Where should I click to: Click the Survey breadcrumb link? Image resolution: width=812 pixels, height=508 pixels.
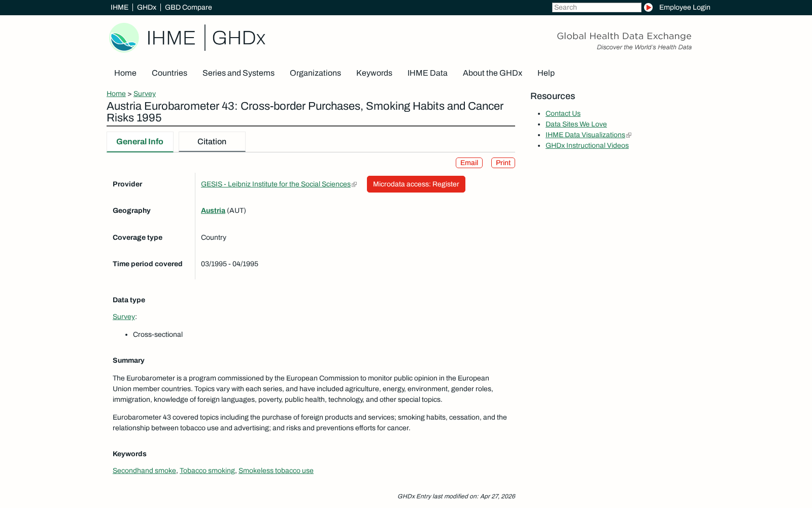click(x=145, y=93)
